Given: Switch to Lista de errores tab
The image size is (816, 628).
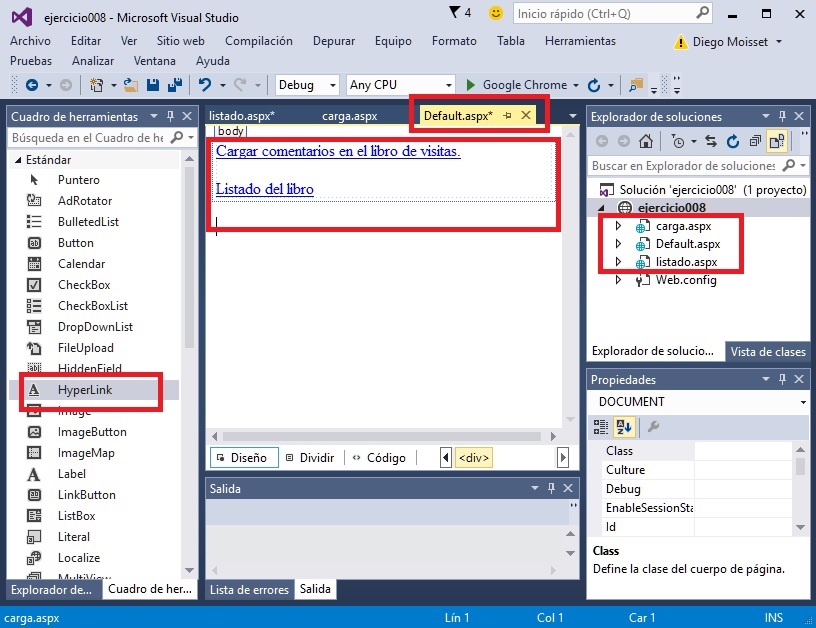Looking at the screenshot, I should pyautogui.click(x=249, y=589).
